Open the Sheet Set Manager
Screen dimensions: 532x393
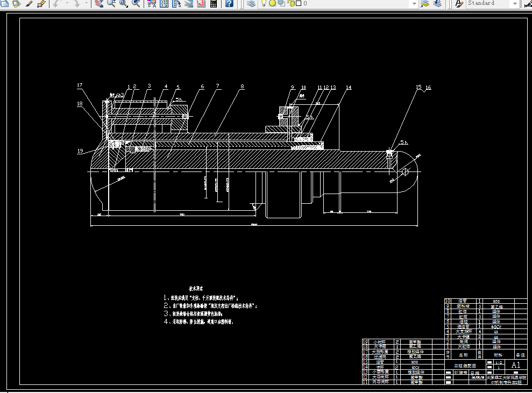[189, 3]
